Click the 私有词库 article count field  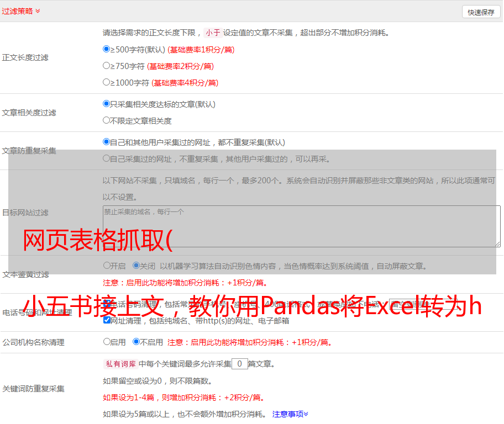click(x=239, y=364)
